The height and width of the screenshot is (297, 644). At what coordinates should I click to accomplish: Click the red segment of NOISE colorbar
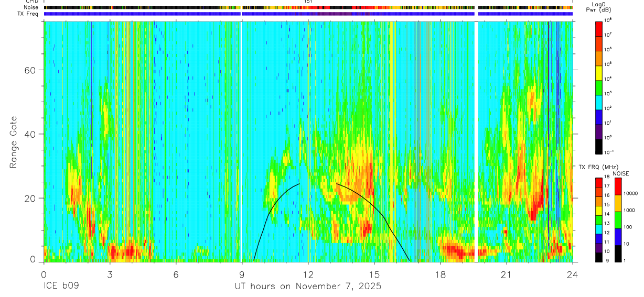click(x=618, y=186)
